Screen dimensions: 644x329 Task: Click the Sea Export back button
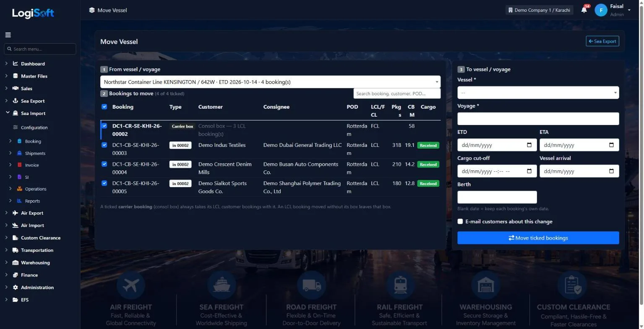[x=602, y=41]
